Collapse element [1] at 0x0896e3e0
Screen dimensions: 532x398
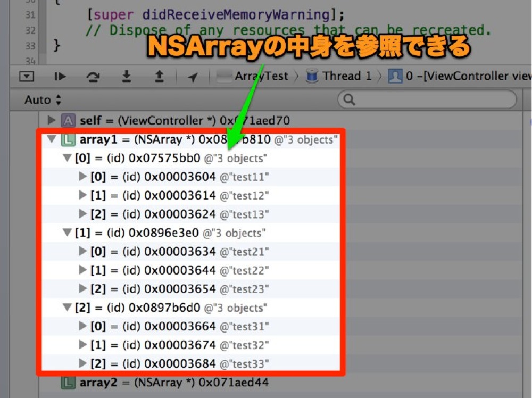67,233
